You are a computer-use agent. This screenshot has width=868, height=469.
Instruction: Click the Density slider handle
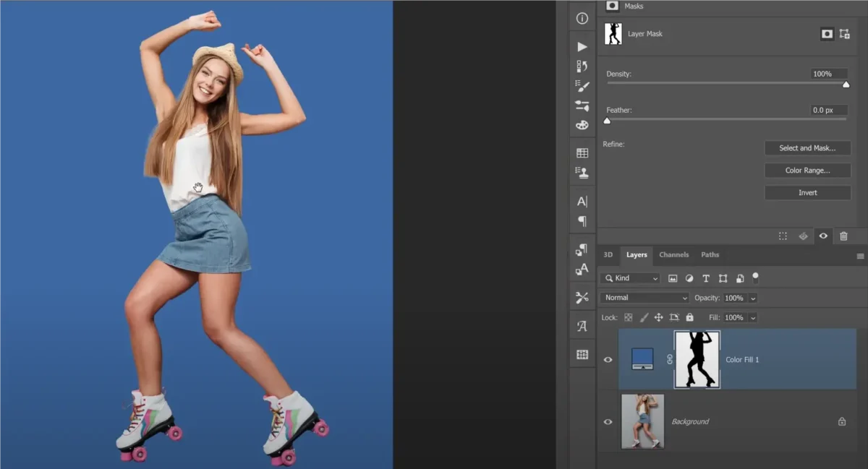coord(846,85)
